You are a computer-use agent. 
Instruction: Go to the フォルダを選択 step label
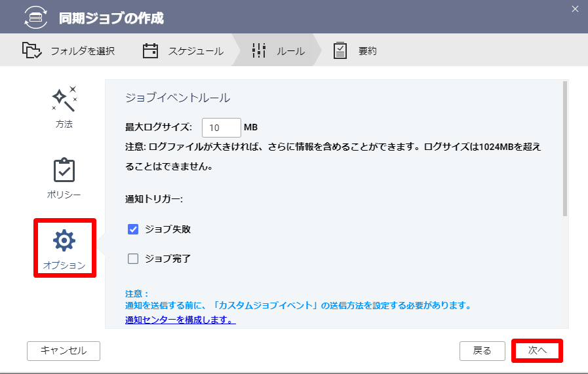tap(83, 50)
